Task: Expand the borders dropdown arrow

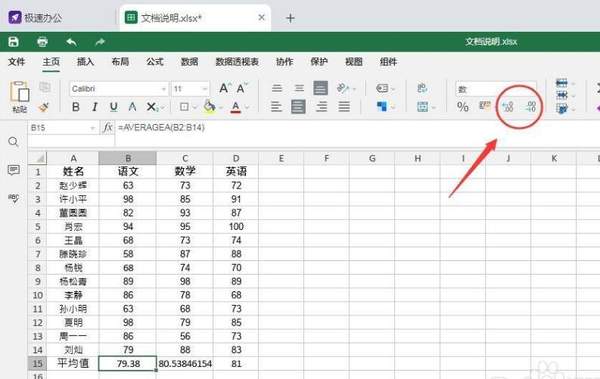Action: tap(195, 107)
